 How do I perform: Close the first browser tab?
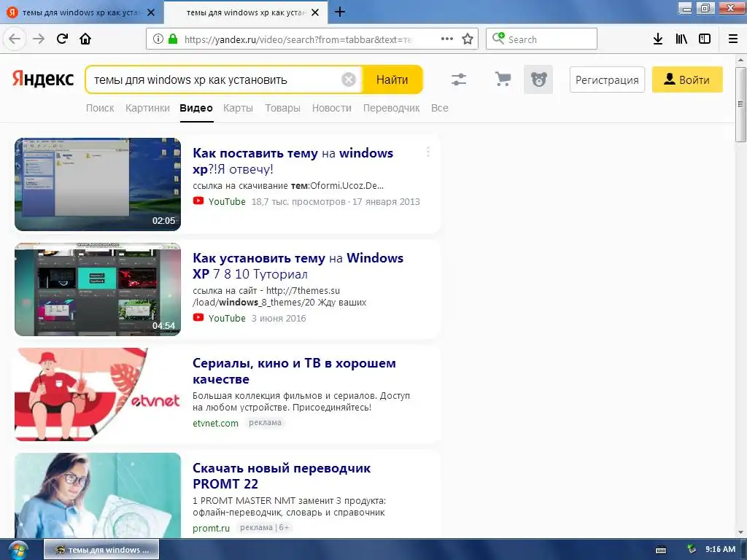(151, 12)
